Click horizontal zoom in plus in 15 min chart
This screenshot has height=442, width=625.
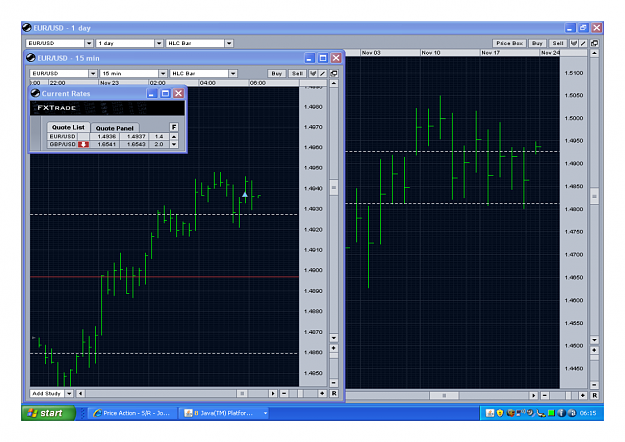click(x=322, y=393)
